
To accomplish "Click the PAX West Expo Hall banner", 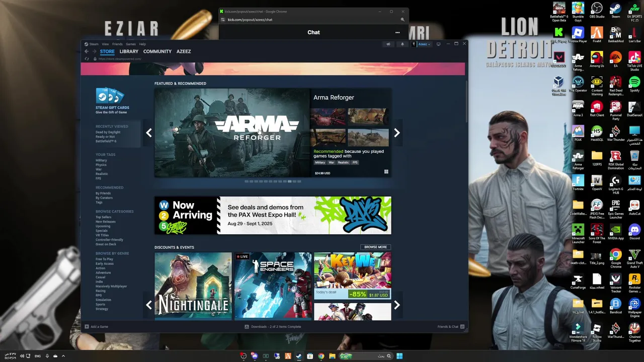I will pos(273,215).
